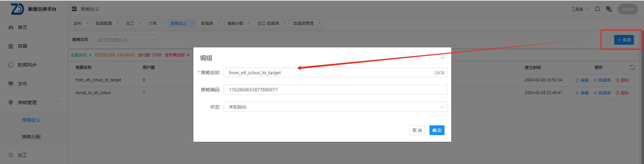
Task: Click the language switch icon beside bell
Action: click(609, 9)
